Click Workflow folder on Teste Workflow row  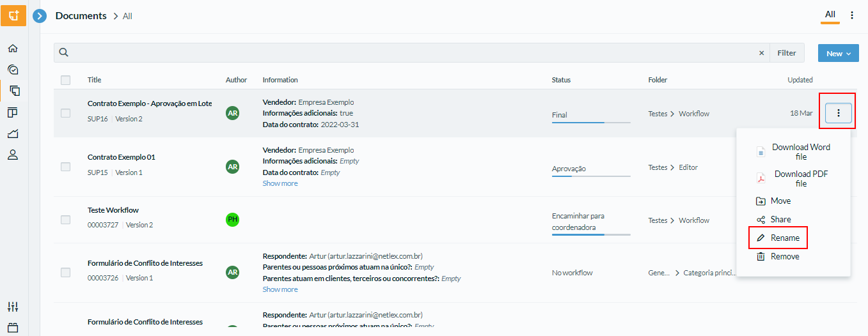coord(694,220)
